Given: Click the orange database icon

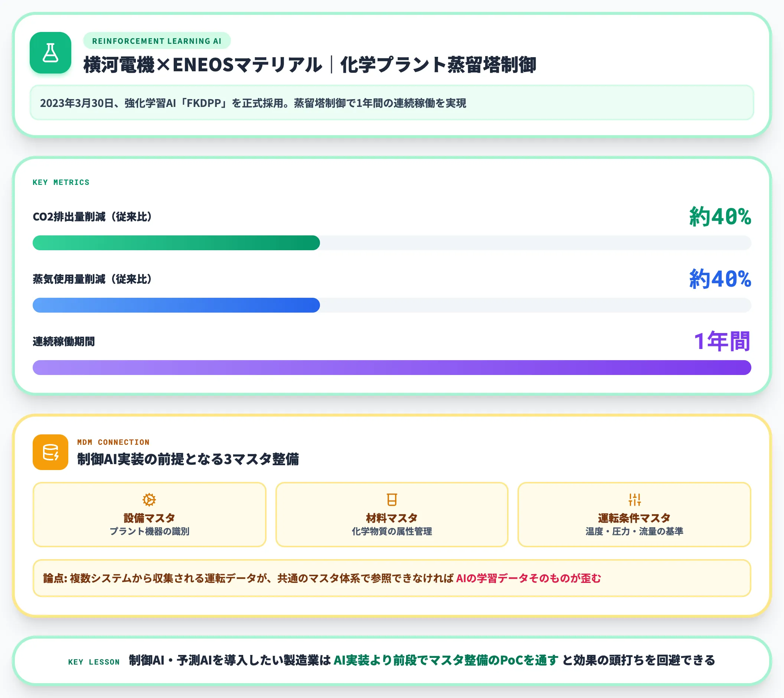Looking at the screenshot, I should 50,452.
